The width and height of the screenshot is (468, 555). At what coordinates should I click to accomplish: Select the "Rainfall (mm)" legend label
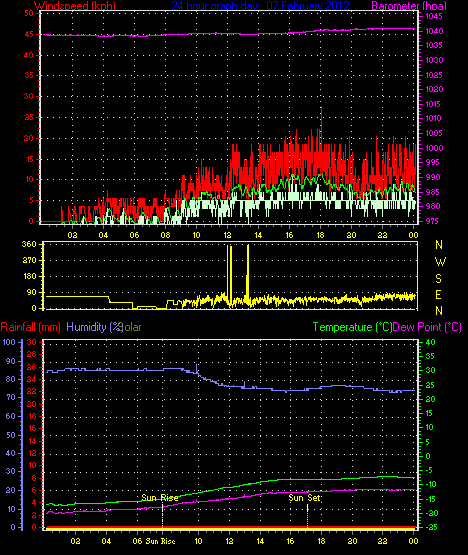(x=30, y=327)
